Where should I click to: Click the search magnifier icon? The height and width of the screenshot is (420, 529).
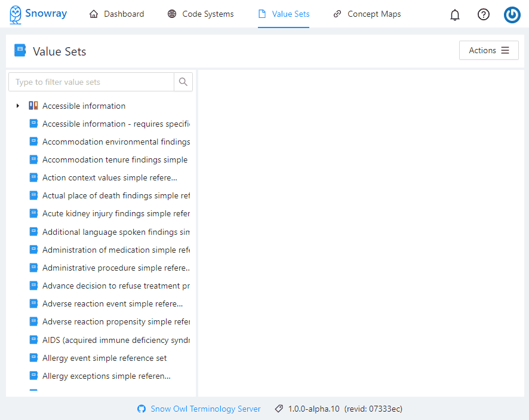pyautogui.click(x=183, y=82)
